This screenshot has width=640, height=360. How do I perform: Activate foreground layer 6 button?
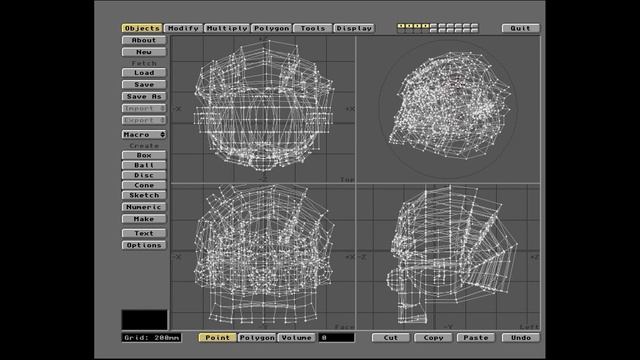442,26
